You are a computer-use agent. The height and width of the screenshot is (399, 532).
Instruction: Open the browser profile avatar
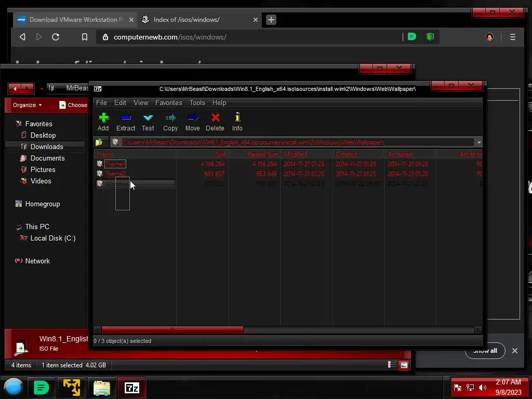[x=489, y=37]
